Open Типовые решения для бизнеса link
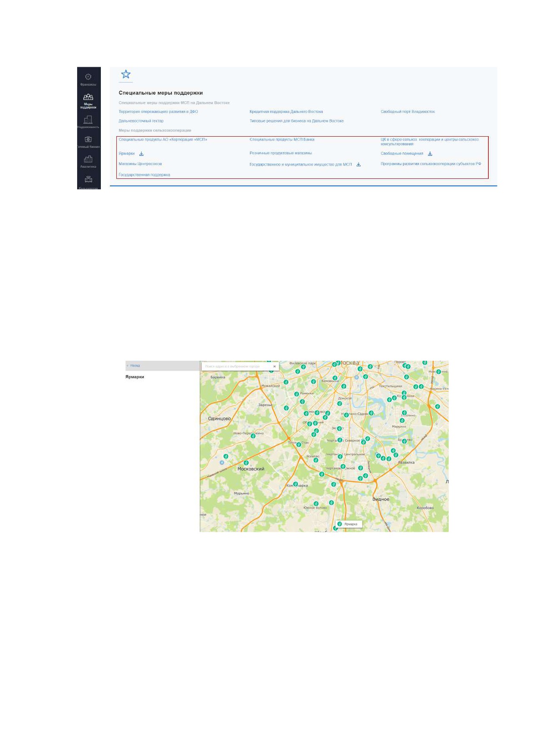Screen dimensions: 534x756 point(297,121)
